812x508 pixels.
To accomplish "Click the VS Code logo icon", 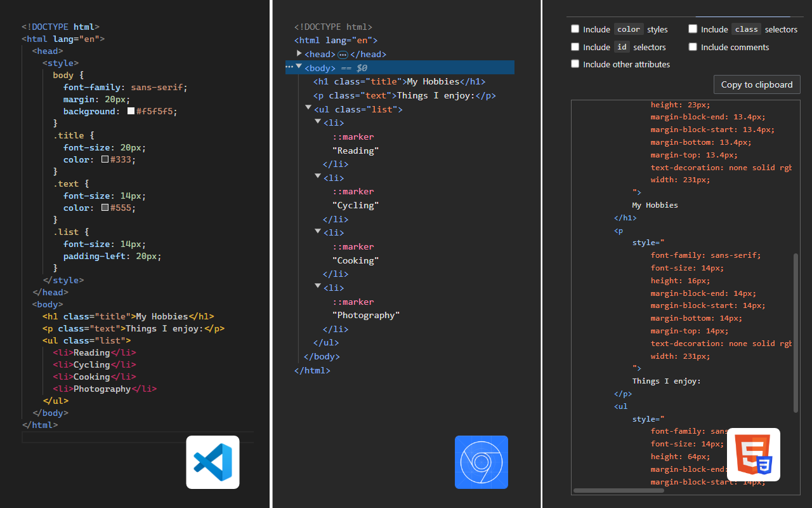I will pos(213,462).
